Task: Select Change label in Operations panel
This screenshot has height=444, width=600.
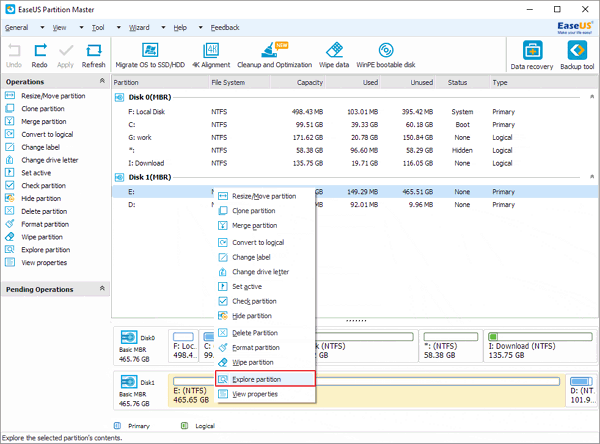Action: click(x=33, y=147)
